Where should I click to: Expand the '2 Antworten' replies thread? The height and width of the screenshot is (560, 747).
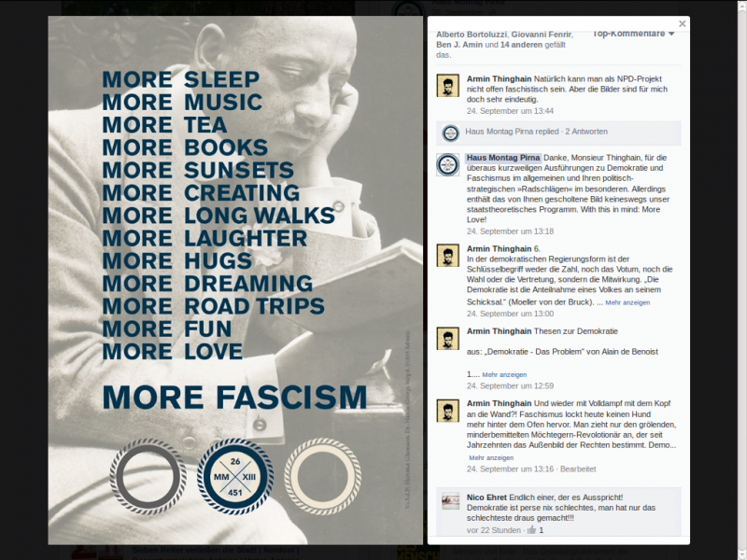click(x=586, y=132)
